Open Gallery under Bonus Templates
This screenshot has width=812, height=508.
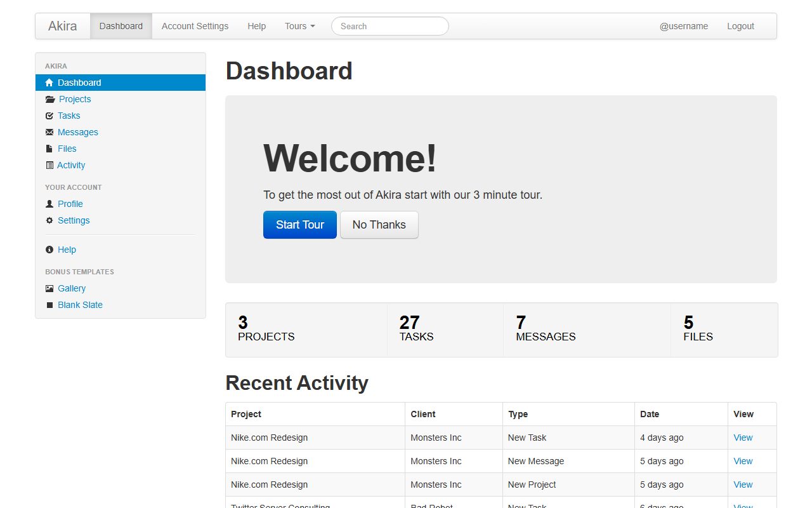72,288
